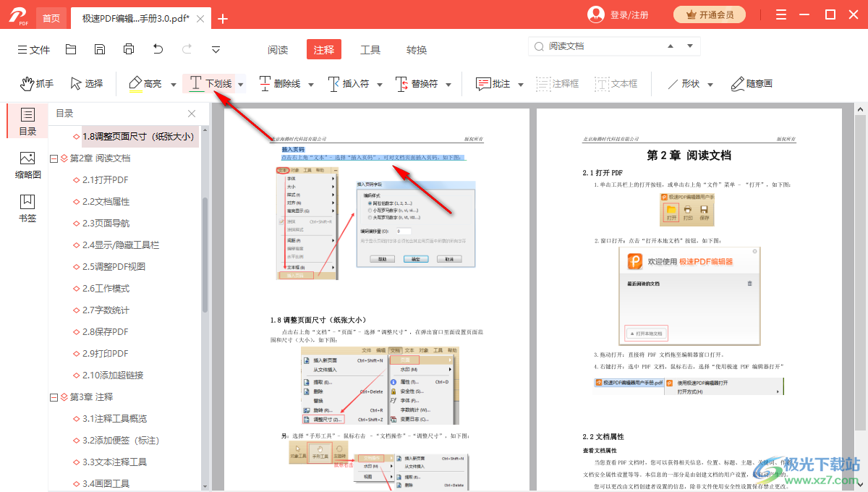Close the 手册3.0.pdf document tab
Screen dimensions: 868x492
coord(200,19)
